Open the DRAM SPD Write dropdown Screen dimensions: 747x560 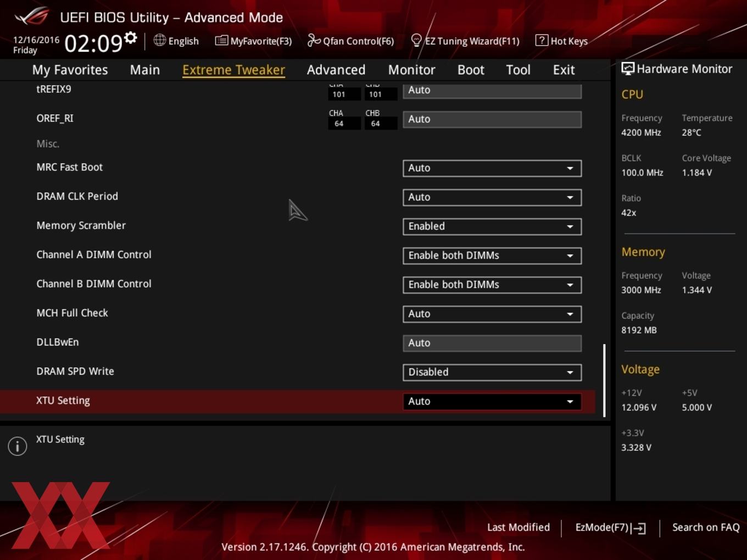click(492, 372)
